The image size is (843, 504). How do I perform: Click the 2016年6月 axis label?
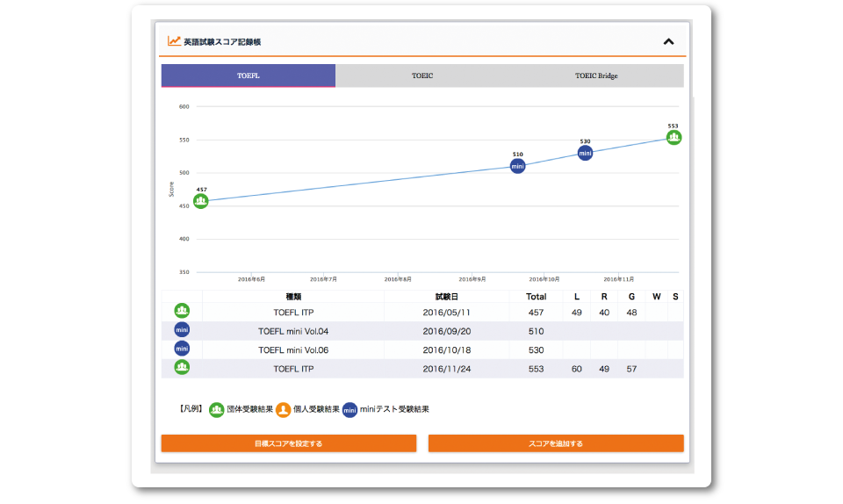252,279
